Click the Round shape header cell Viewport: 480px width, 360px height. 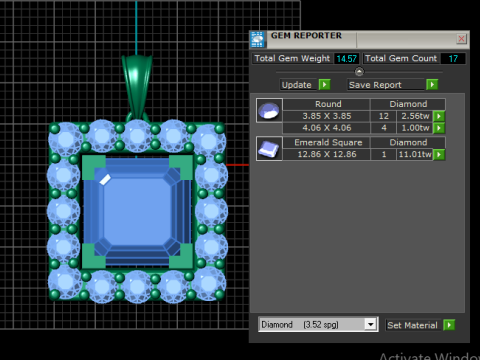(326, 104)
